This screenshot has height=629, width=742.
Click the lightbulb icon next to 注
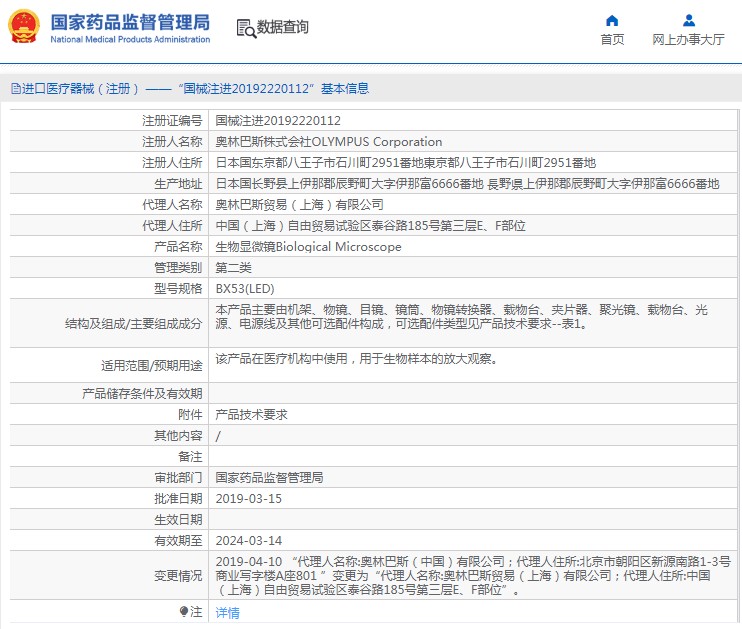click(x=184, y=611)
